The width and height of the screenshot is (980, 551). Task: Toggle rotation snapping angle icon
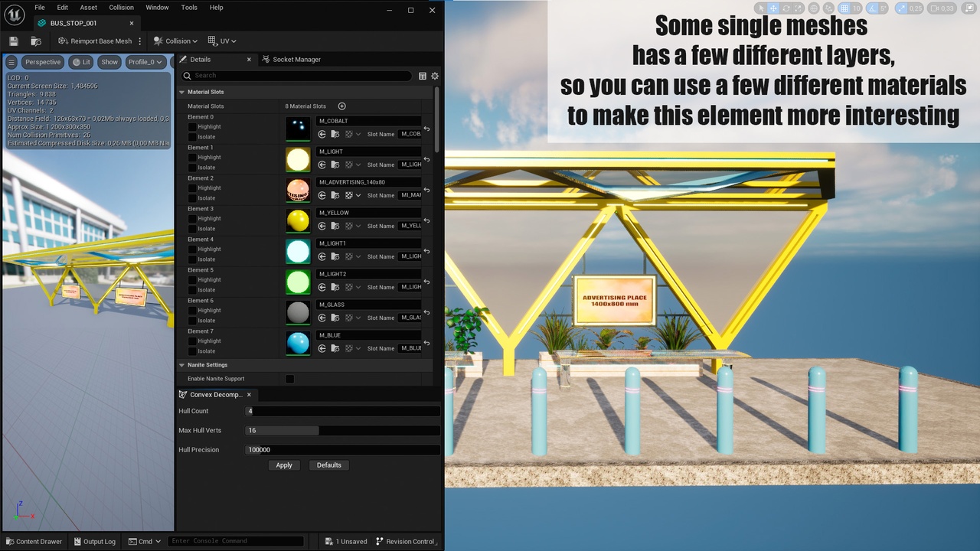click(x=871, y=8)
